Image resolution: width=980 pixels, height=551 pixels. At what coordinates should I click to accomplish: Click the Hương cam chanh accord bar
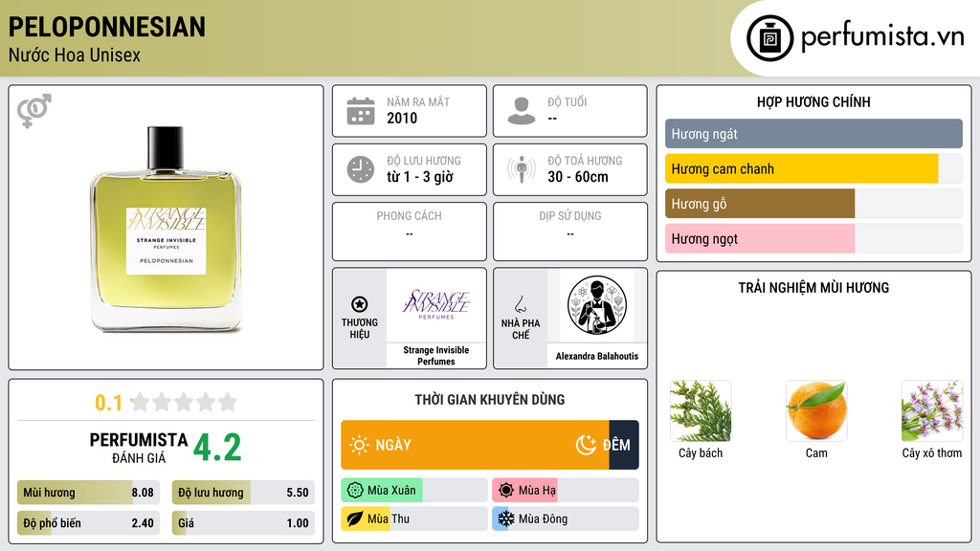coord(813,168)
